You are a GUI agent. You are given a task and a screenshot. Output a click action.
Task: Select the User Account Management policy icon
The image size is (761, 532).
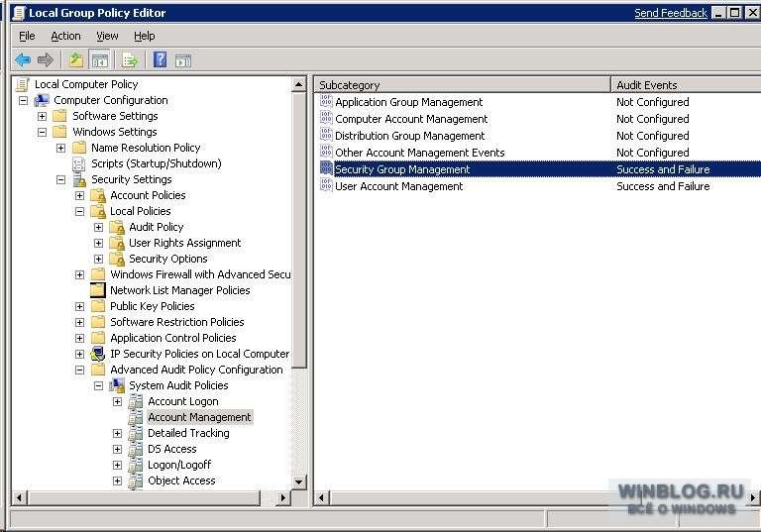[326, 186]
